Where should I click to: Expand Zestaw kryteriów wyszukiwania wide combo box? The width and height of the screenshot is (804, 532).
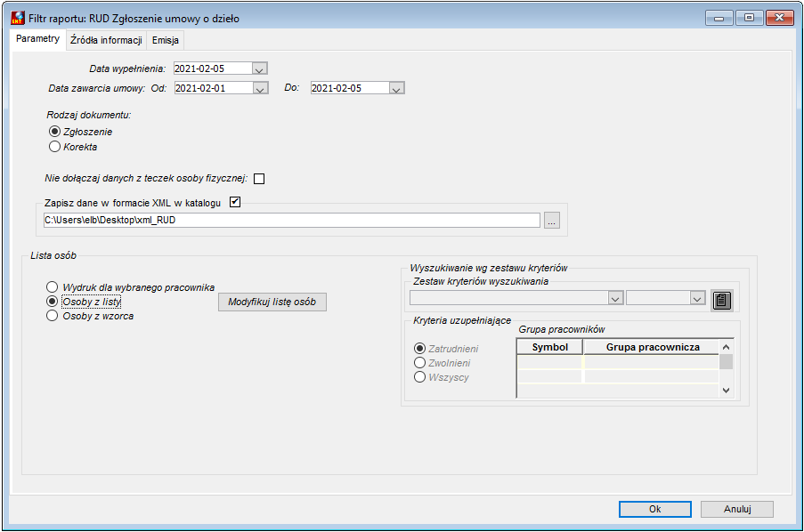click(615, 298)
